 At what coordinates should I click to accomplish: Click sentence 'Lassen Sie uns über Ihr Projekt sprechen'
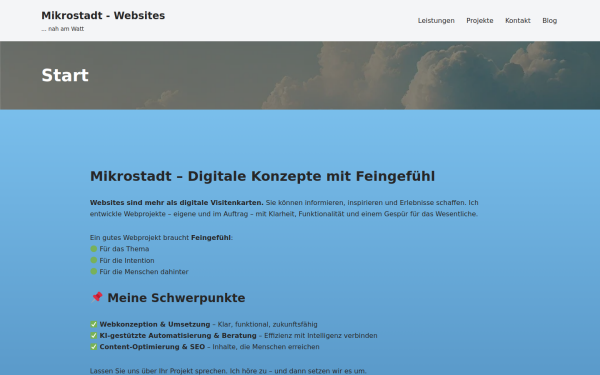pos(158,371)
